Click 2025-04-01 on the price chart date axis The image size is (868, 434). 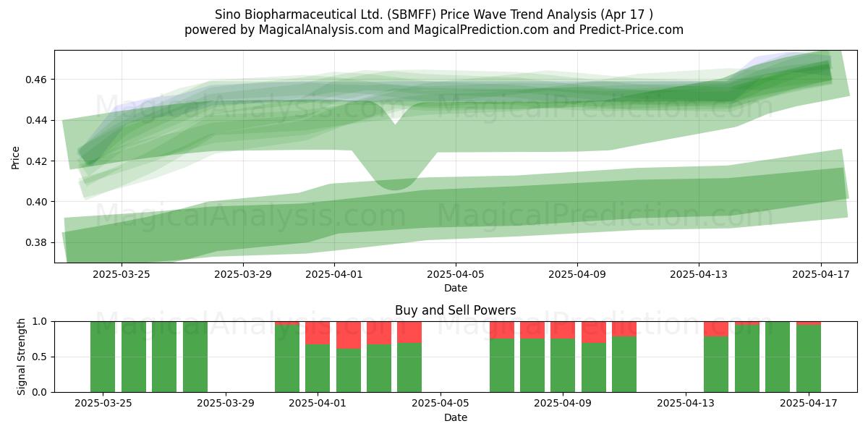pyautogui.click(x=334, y=274)
